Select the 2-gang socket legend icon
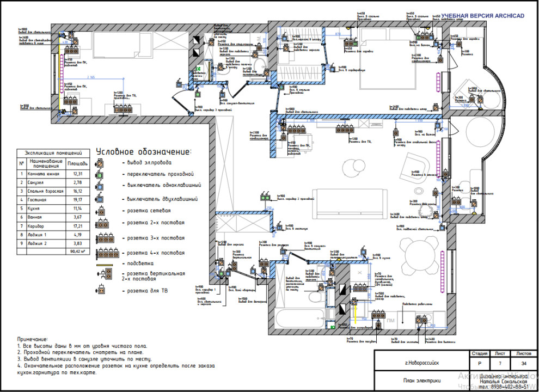 103,223
